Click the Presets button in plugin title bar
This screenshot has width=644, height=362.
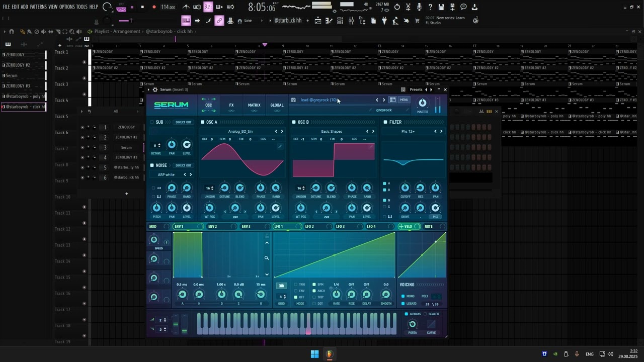tap(416, 89)
